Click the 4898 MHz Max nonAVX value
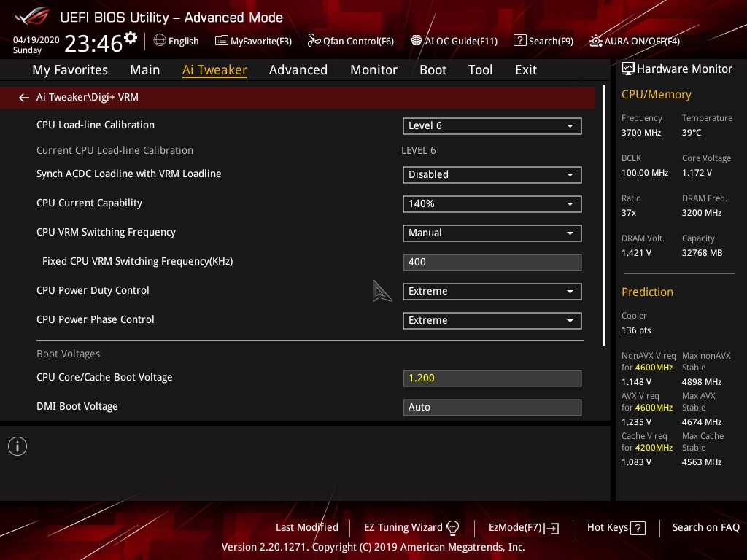The height and width of the screenshot is (560, 747). tap(701, 382)
